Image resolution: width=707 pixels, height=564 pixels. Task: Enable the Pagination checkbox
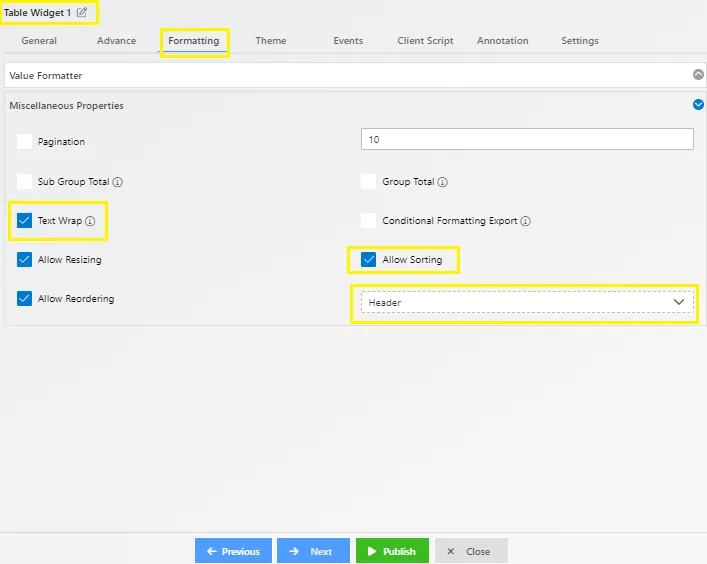click(24, 142)
